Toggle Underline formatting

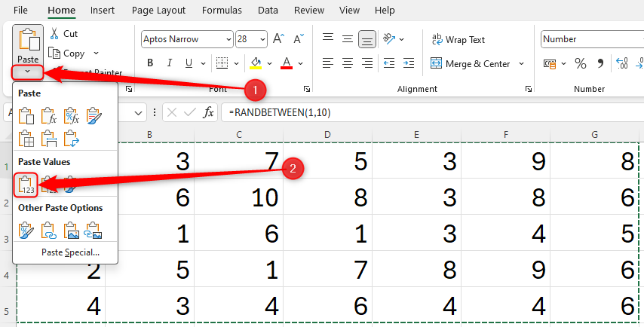[189, 63]
